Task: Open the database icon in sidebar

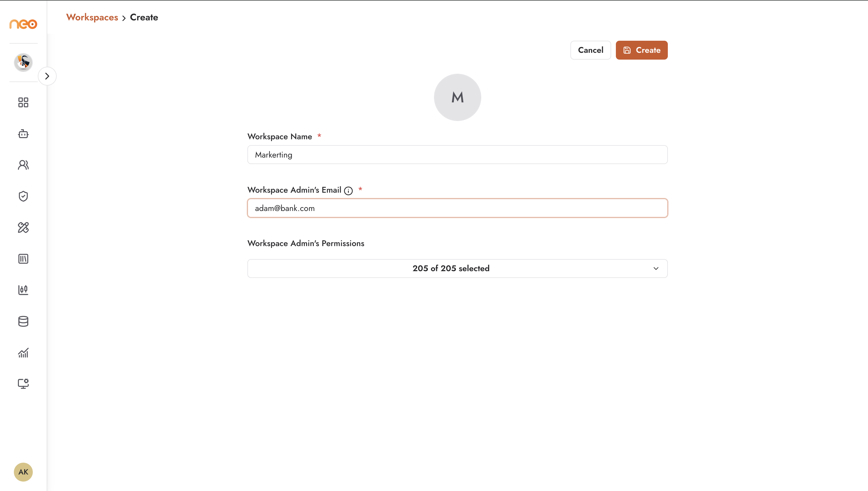Action: click(23, 321)
